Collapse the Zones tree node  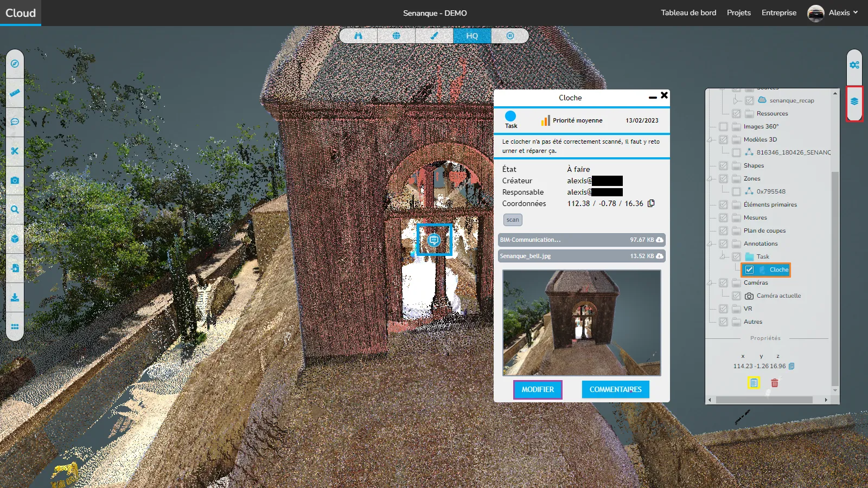[x=710, y=179]
